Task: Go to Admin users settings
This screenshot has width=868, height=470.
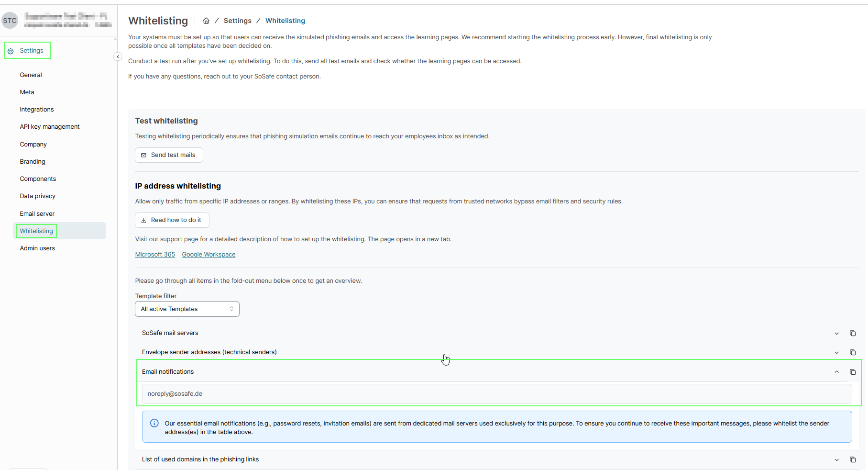Action: pyautogui.click(x=37, y=248)
